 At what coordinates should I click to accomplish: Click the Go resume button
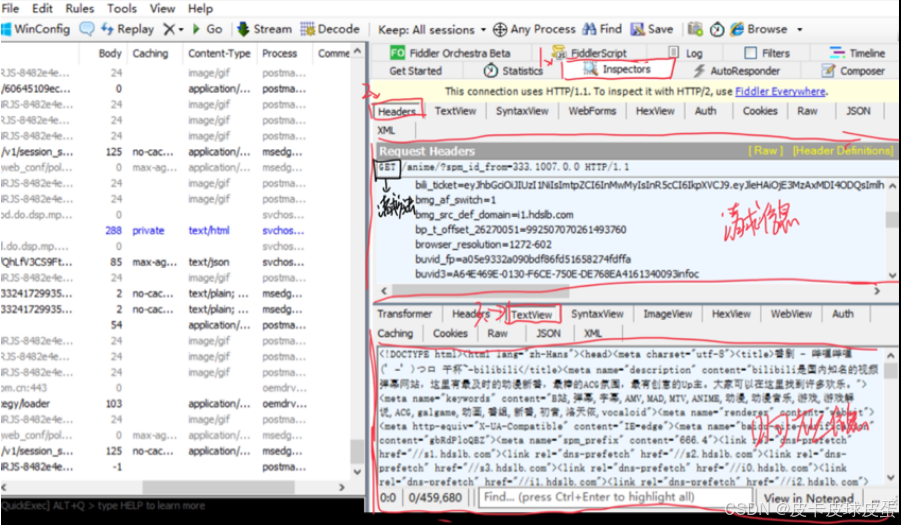click(x=207, y=29)
